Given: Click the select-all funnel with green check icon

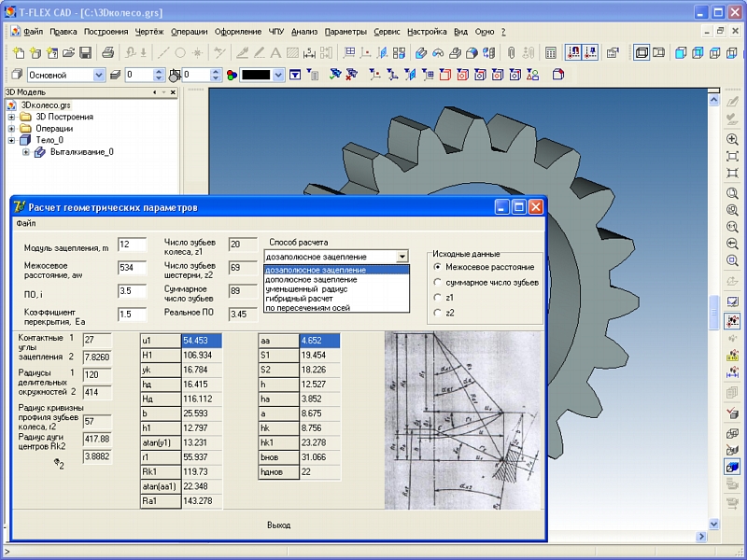Looking at the screenshot, I should click(335, 75).
